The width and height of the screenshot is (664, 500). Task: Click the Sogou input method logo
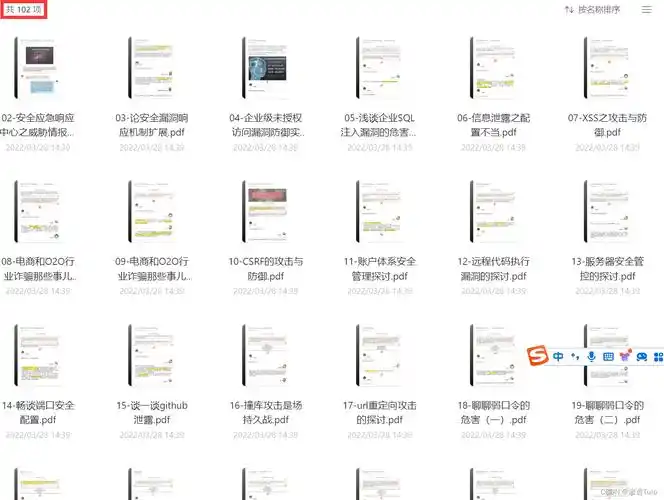(537, 355)
